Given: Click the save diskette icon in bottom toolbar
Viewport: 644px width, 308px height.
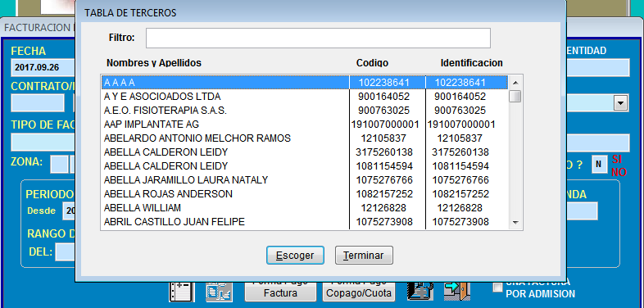Looking at the screenshot, I should [420, 292].
